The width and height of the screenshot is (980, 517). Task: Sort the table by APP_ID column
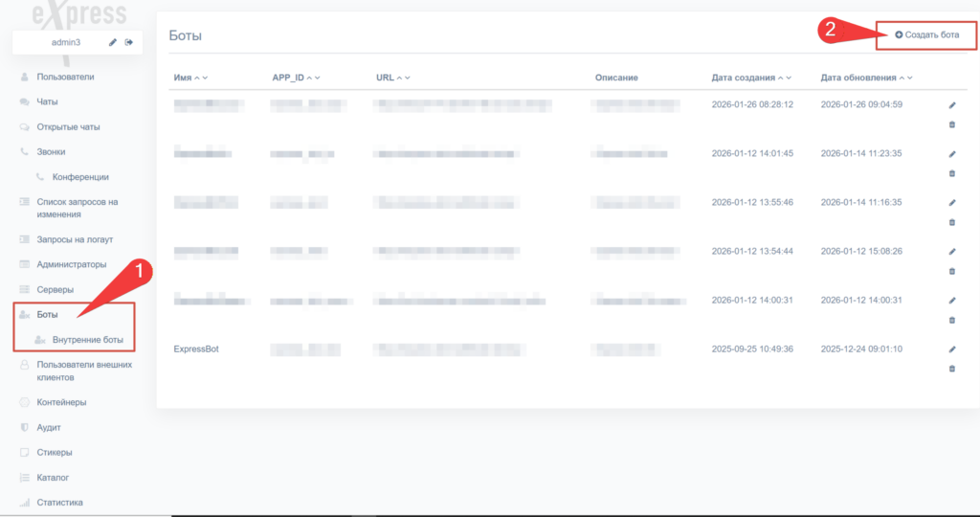(x=288, y=78)
